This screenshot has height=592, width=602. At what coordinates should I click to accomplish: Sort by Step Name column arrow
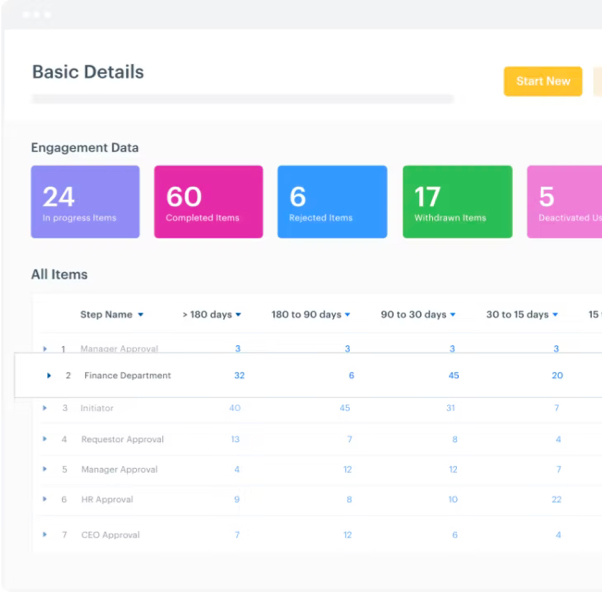tap(141, 315)
